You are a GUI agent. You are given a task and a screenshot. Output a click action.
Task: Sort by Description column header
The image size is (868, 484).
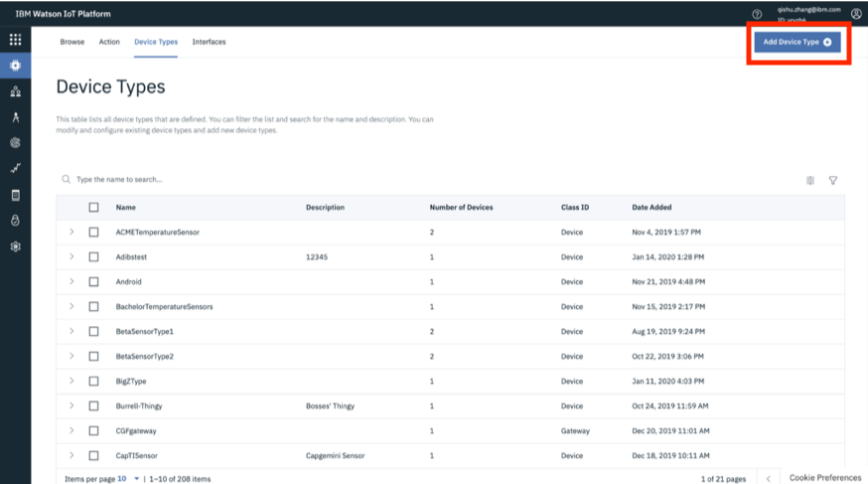[325, 207]
